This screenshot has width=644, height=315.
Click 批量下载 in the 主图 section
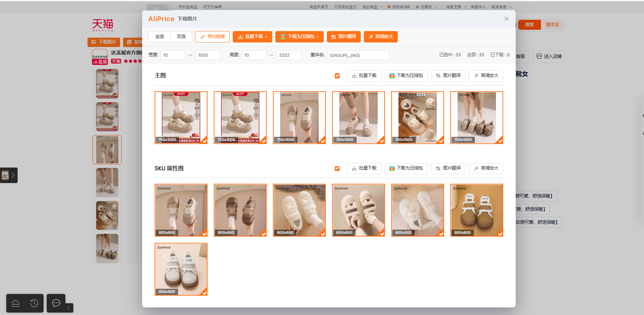364,76
